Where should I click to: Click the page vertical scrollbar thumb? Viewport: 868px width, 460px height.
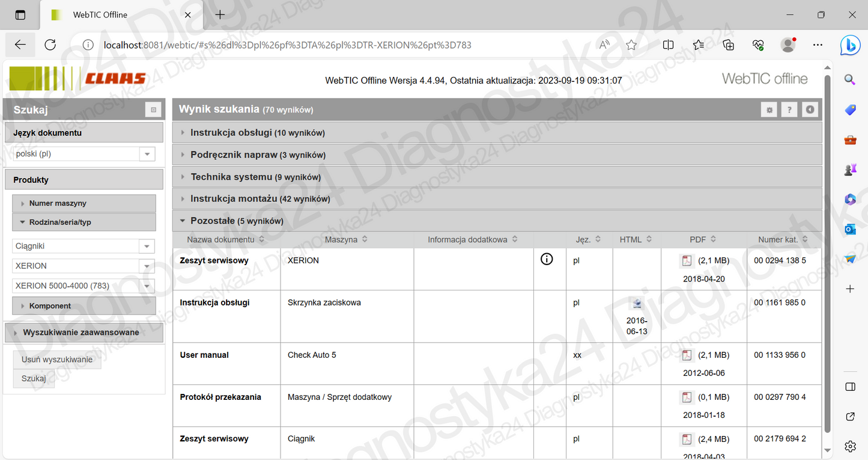[x=827, y=253]
